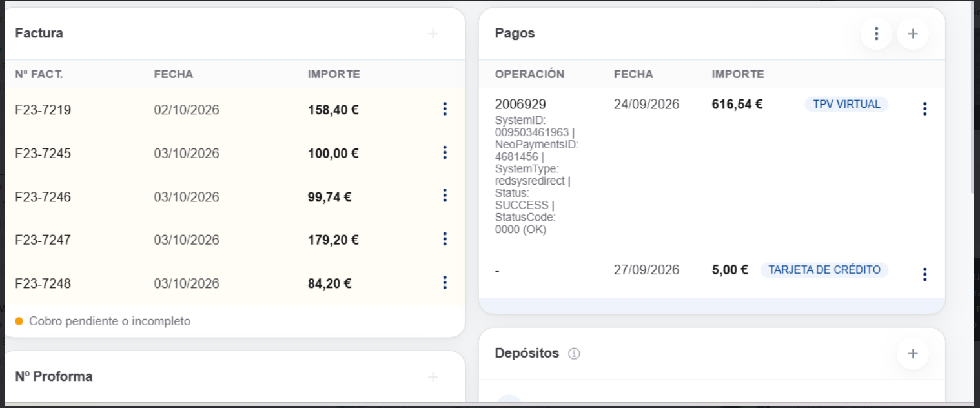Select invoice number F23-7248

(x=43, y=283)
